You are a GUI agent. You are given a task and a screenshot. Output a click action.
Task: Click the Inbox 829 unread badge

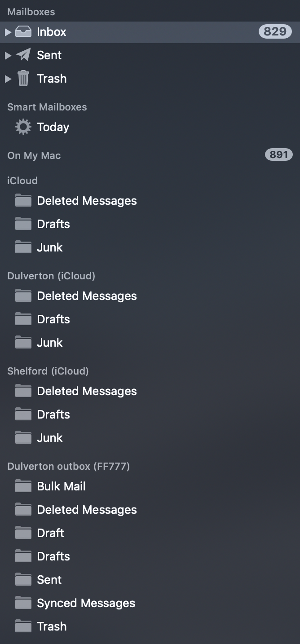[x=275, y=31]
